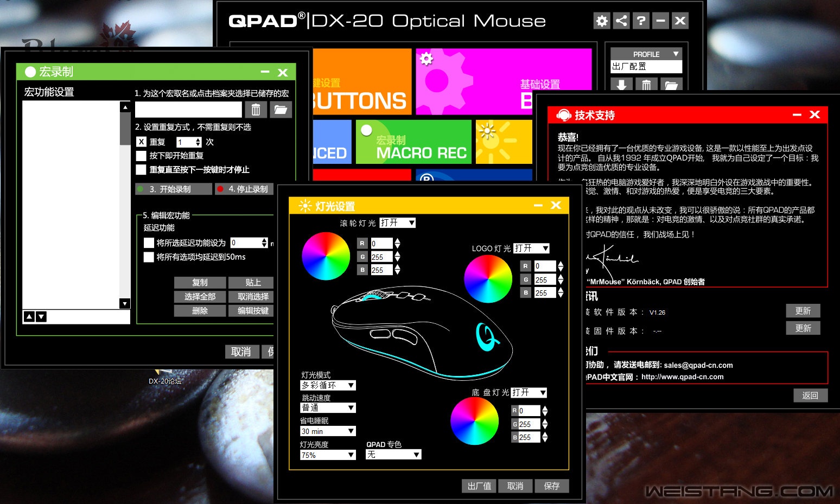Delete macro name with trash icon
The height and width of the screenshot is (504, 840).
[256, 110]
